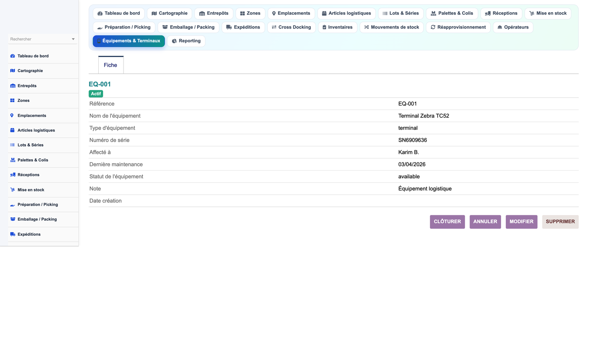This screenshot has width=589, height=364.
Task: Click the Tableau de bord gauge icon in sidebar
Action: click(13, 56)
